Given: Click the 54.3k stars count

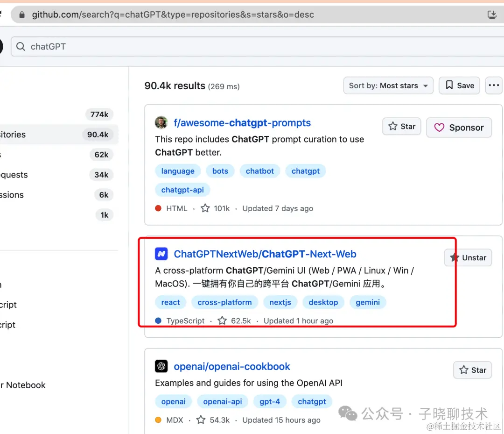Looking at the screenshot, I should 219,420.
